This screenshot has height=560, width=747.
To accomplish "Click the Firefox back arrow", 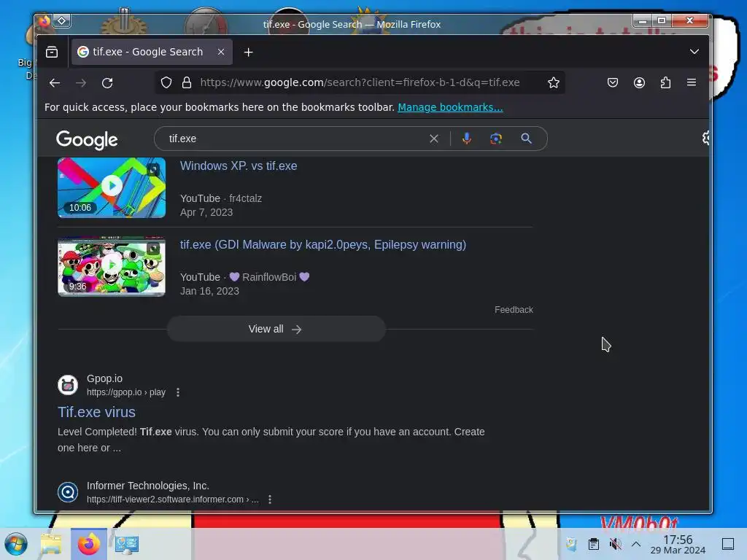I will tap(54, 83).
